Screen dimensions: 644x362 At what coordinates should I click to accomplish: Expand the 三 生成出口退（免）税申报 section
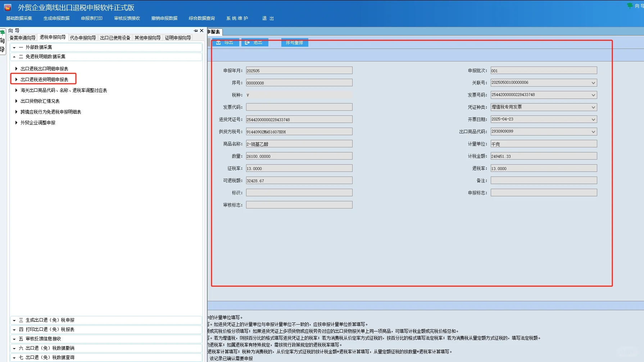(x=106, y=320)
